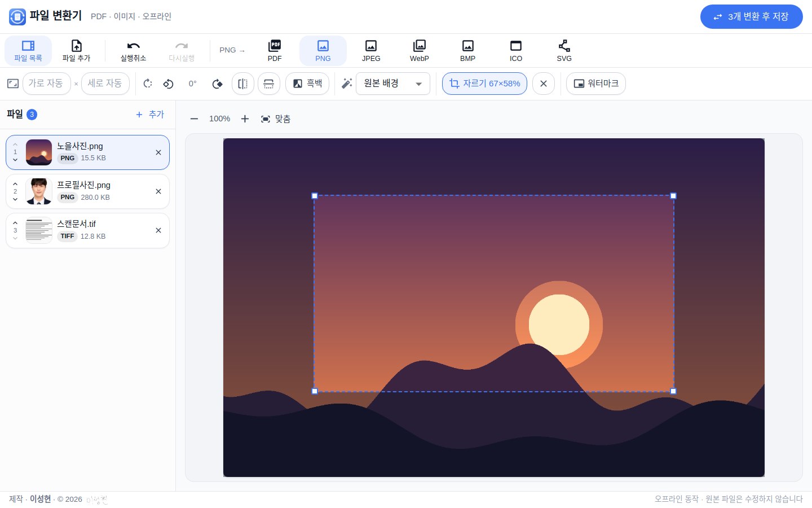Image resolution: width=812 pixels, height=508 pixels.
Task: Toggle 흑백 grayscale mode
Action: 307,84
